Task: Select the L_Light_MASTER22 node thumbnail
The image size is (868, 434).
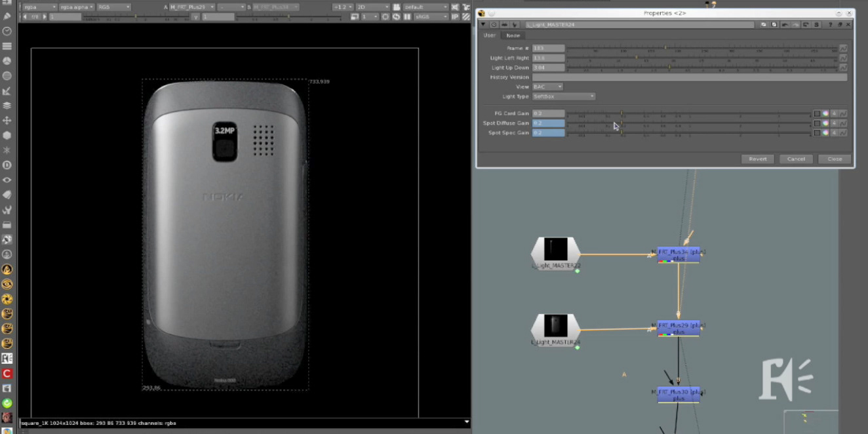Action: (555, 249)
